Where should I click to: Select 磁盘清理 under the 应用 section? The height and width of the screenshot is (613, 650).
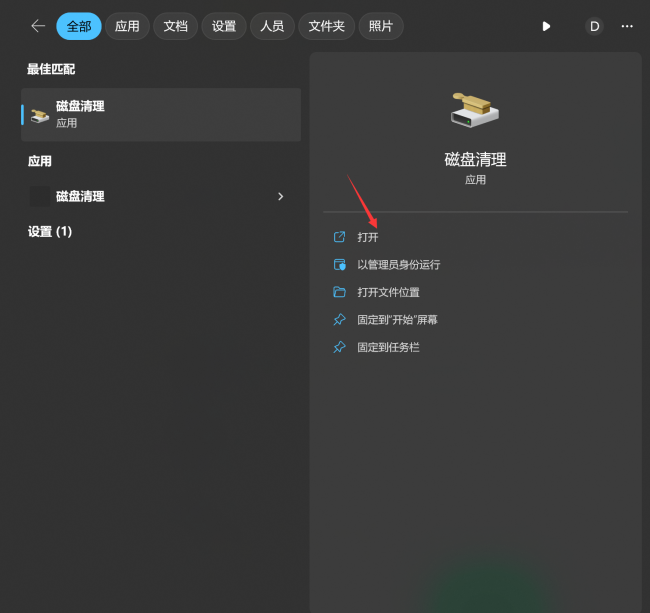pyautogui.click(x=80, y=196)
